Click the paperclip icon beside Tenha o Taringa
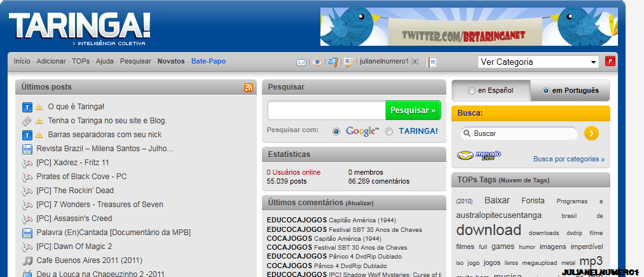Screen dimensions: 644x277 pos(27,121)
